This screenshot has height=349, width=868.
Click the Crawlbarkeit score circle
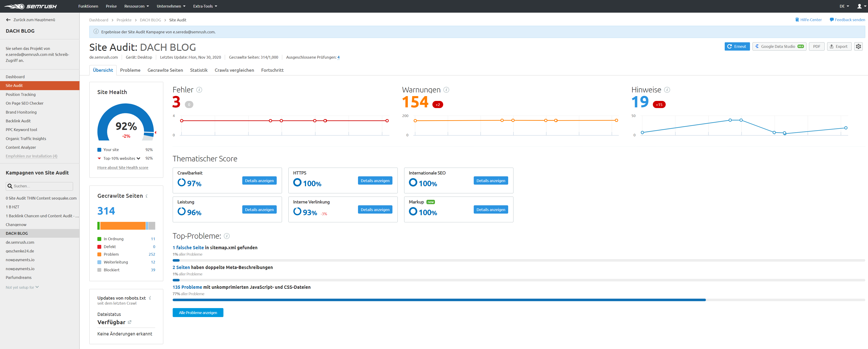point(182,183)
